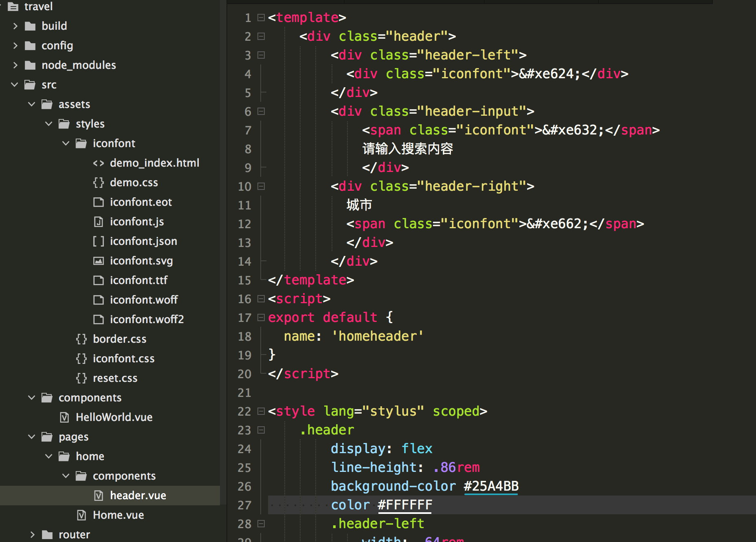Click the #FFFFFF color value
This screenshot has width=756, height=542.
coord(405,505)
